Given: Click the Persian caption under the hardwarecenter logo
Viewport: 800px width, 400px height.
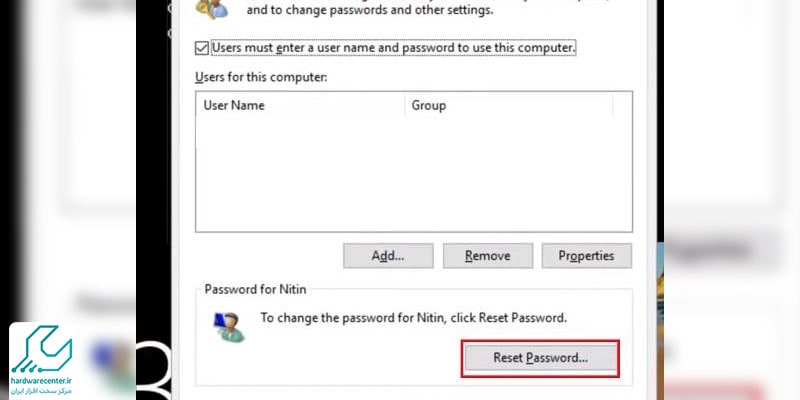Looking at the screenshot, I should 43,390.
